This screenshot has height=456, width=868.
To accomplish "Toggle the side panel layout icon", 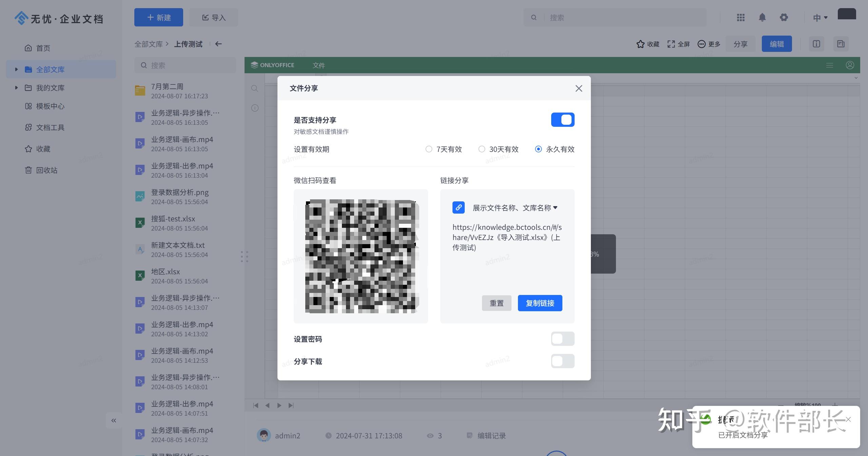I will 841,44.
